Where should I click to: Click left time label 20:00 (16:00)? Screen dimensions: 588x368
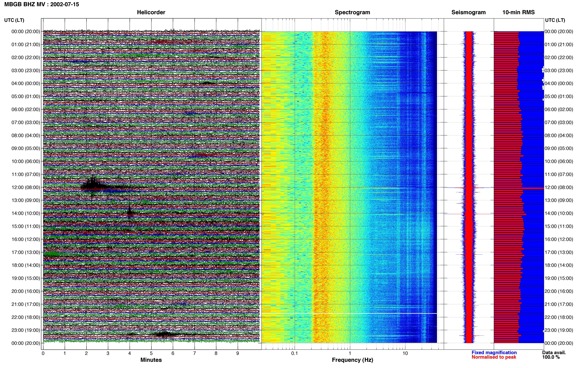pyautogui.click(x=26, y=291)
